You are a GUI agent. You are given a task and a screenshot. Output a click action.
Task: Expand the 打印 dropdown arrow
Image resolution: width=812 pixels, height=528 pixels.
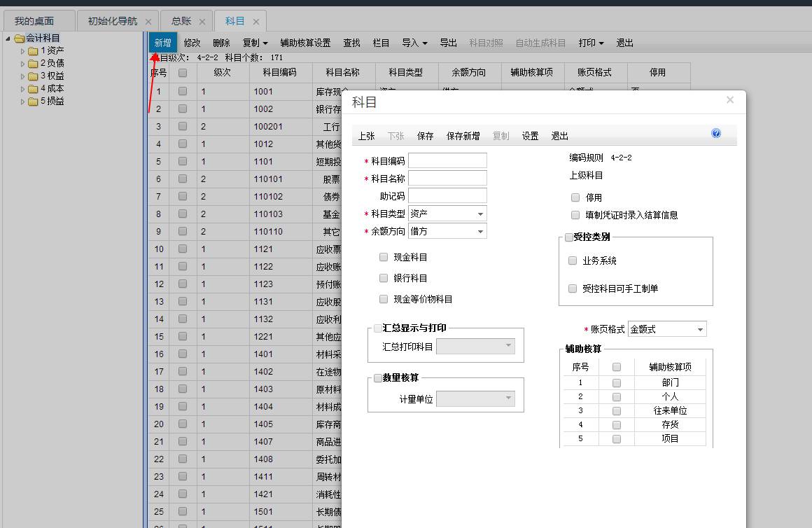pyautogui.click(x=601, y=42)
